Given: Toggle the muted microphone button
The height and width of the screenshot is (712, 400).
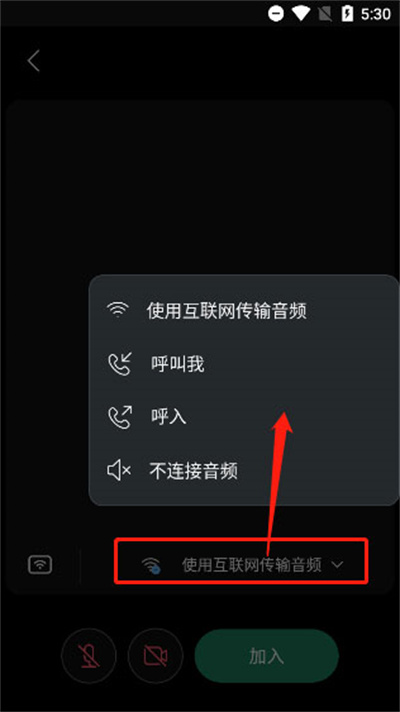Looking at the screenshot, I should (x=89, y=655).
